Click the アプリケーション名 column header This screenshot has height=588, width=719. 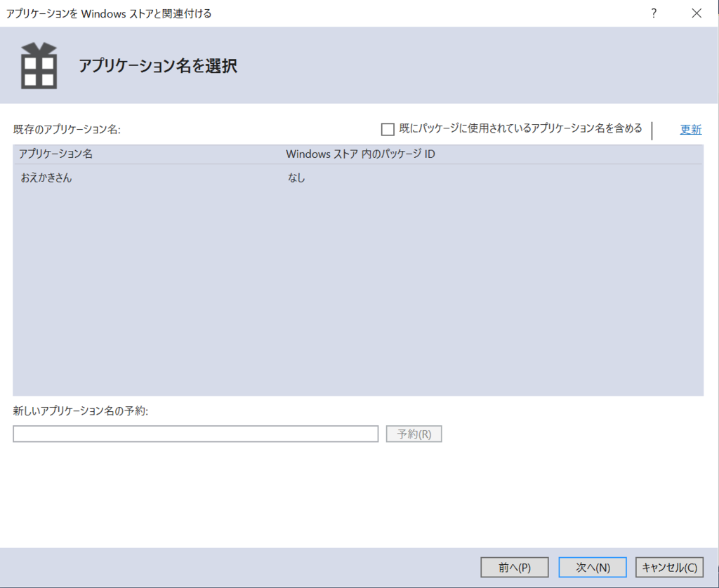55,154
